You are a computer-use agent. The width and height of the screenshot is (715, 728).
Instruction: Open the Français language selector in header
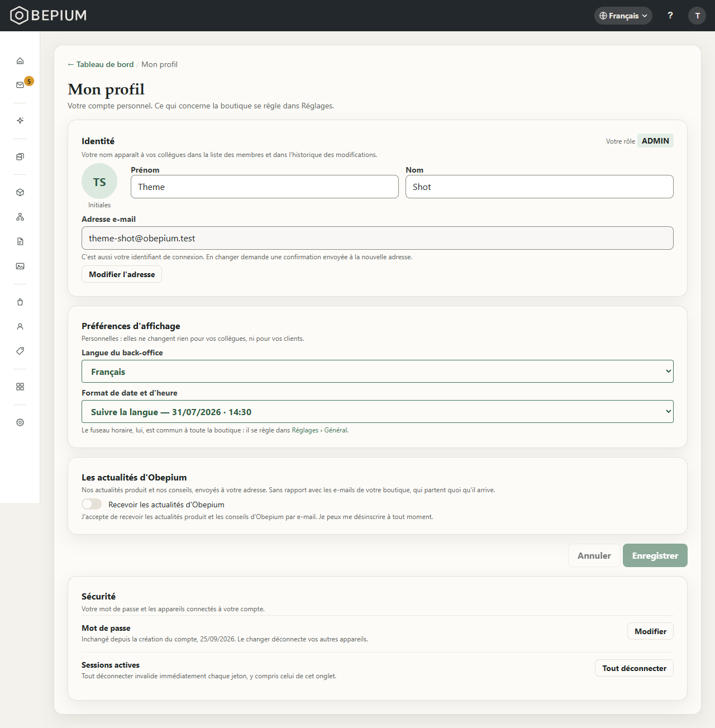click(623, 16)
